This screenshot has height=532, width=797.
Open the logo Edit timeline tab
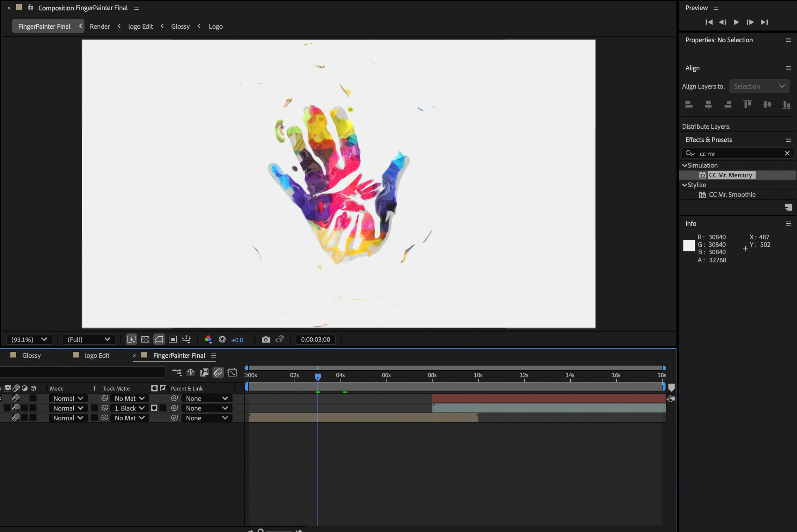97,355
